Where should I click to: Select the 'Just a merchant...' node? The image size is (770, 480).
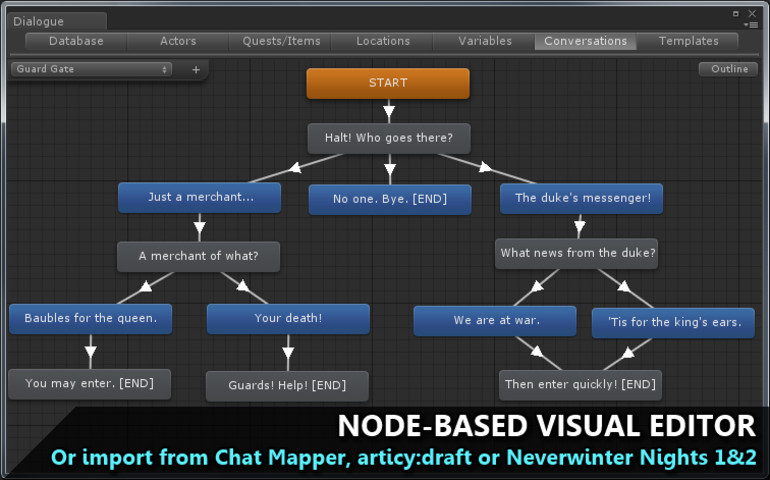click(x=200, y=198)
